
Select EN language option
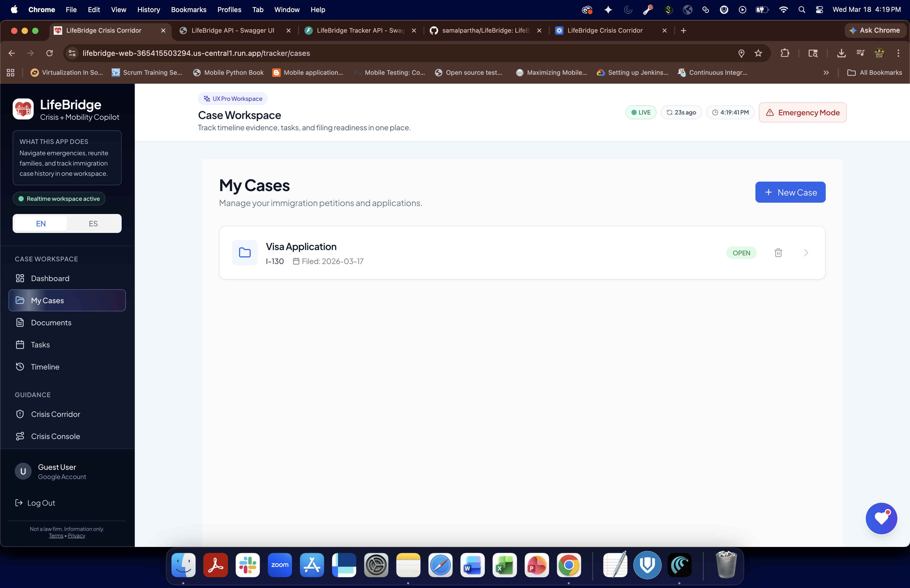click(41, 223)
